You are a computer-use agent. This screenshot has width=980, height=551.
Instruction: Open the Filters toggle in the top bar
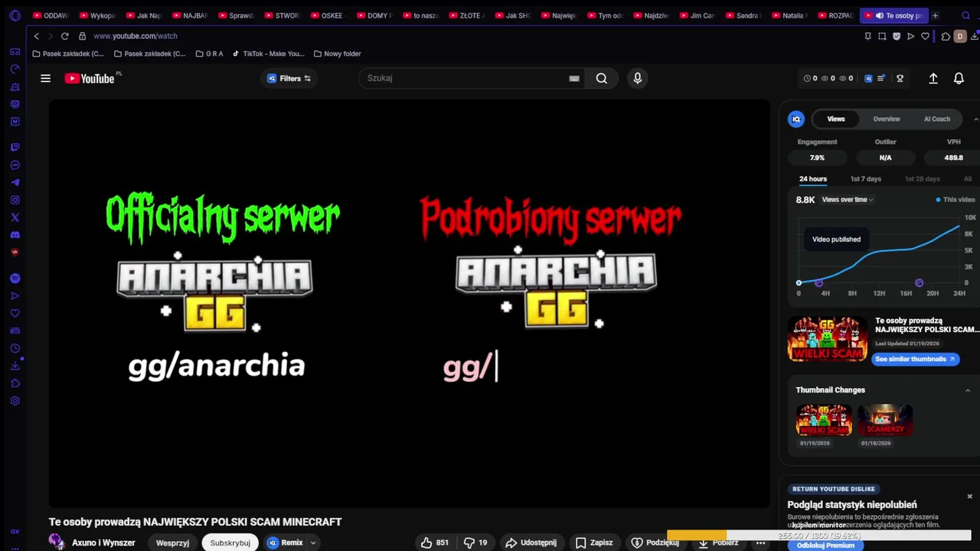click(289, 78)
